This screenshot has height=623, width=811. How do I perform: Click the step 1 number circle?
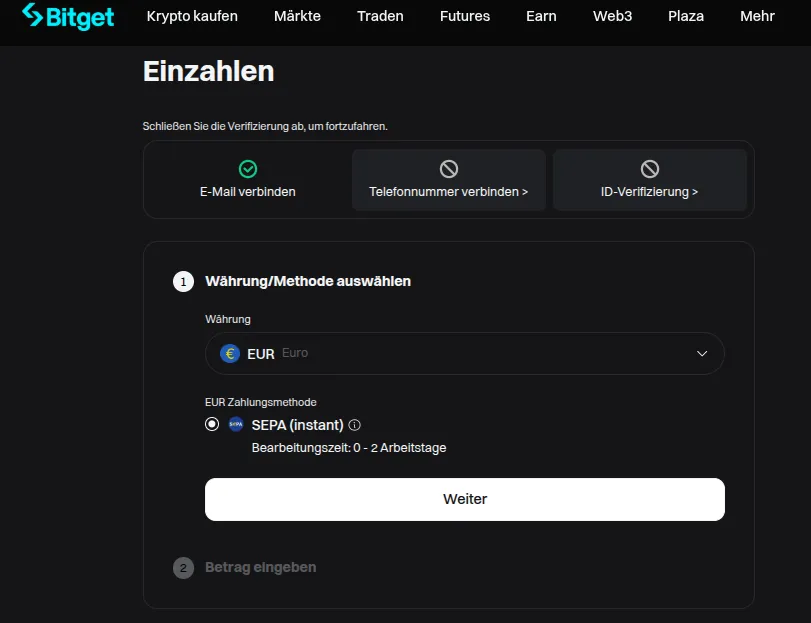(x=183, y=281)
